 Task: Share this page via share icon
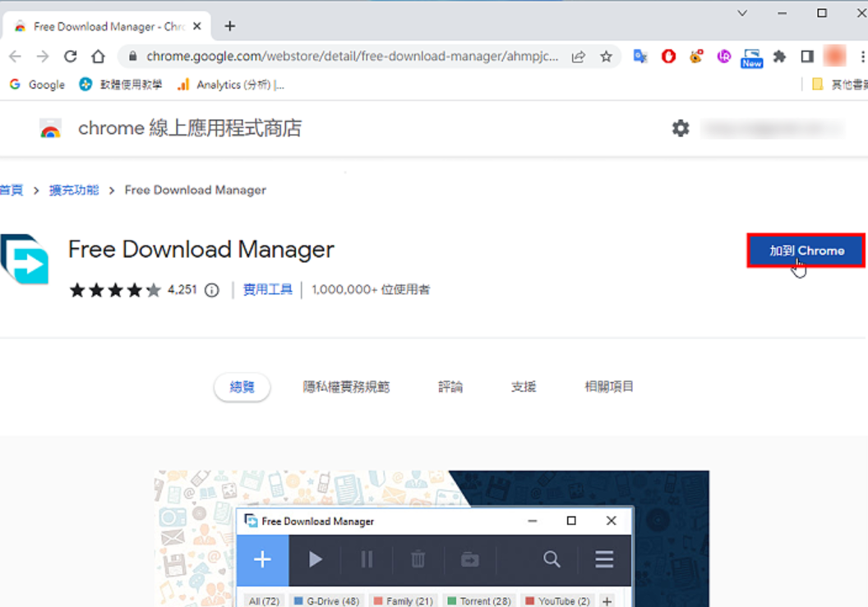click(x=579, y=57)
